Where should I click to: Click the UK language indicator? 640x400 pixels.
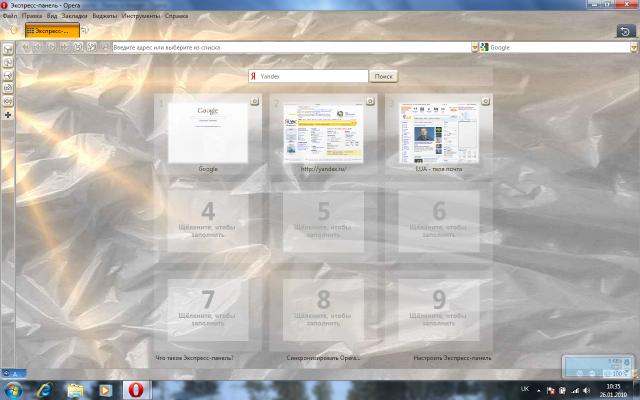click(x=525, y=389)
